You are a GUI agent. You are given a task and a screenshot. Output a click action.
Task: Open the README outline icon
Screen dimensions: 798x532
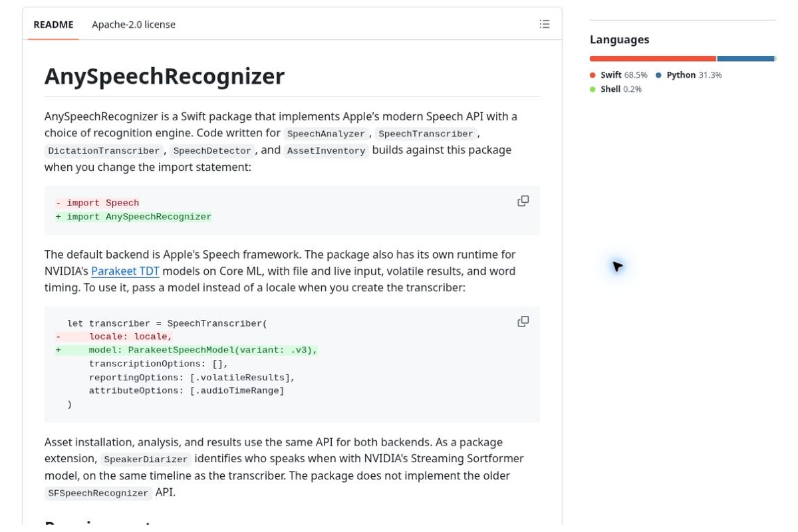click(545, 25)
